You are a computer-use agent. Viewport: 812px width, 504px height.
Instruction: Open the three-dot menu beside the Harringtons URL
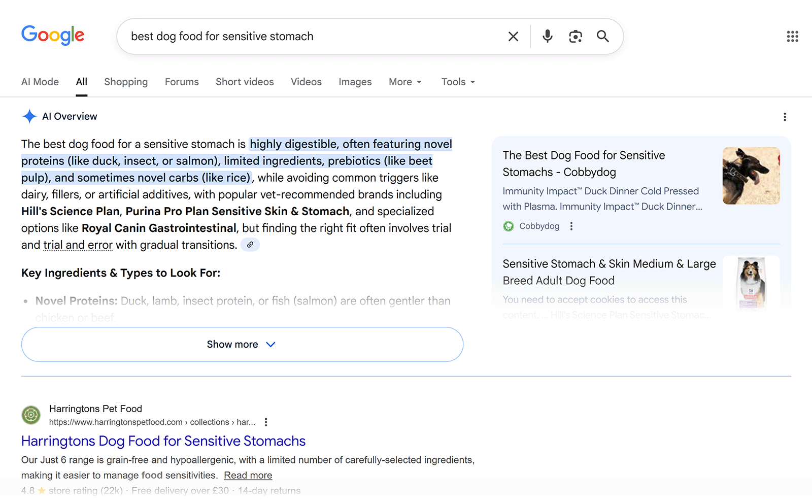[266, 421]
